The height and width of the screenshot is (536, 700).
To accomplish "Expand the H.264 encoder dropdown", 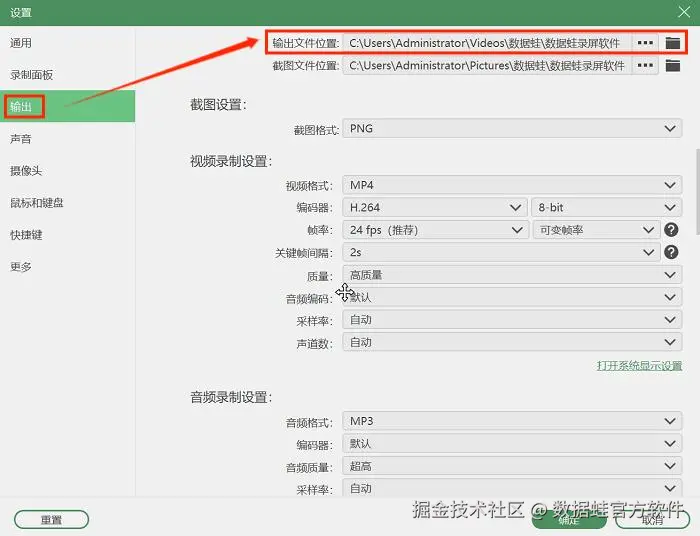I will tap(435, 208).
